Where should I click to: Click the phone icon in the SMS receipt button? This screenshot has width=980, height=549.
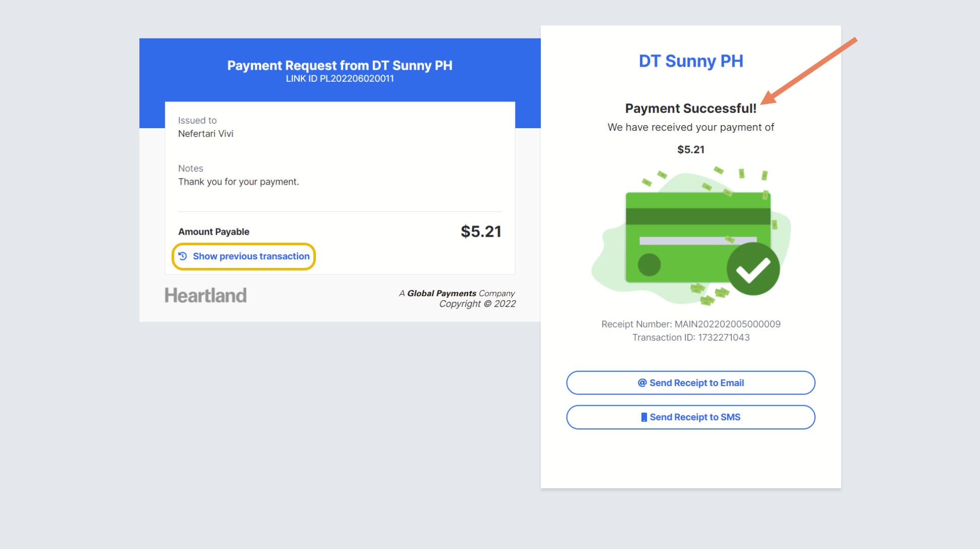[643, 417]
